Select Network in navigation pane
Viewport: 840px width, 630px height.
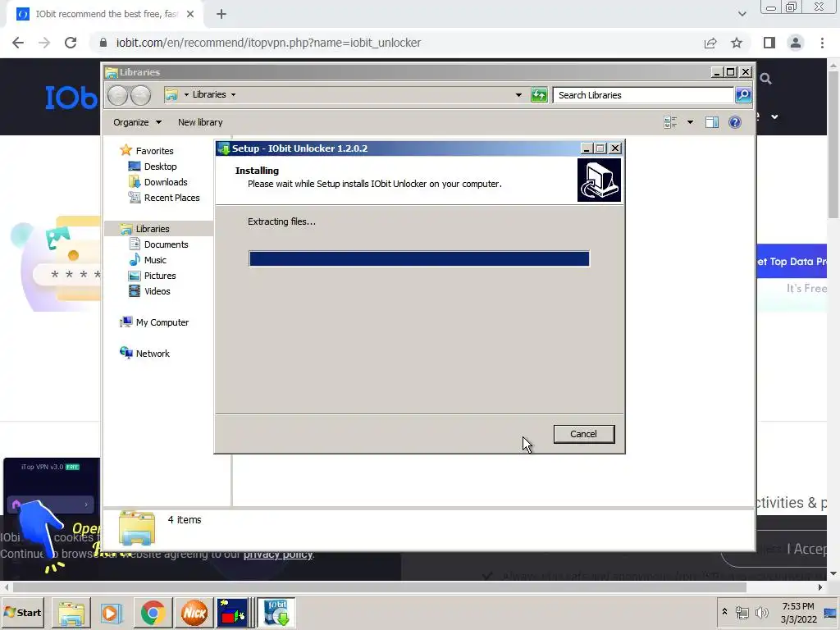click(x=152, y=354)
